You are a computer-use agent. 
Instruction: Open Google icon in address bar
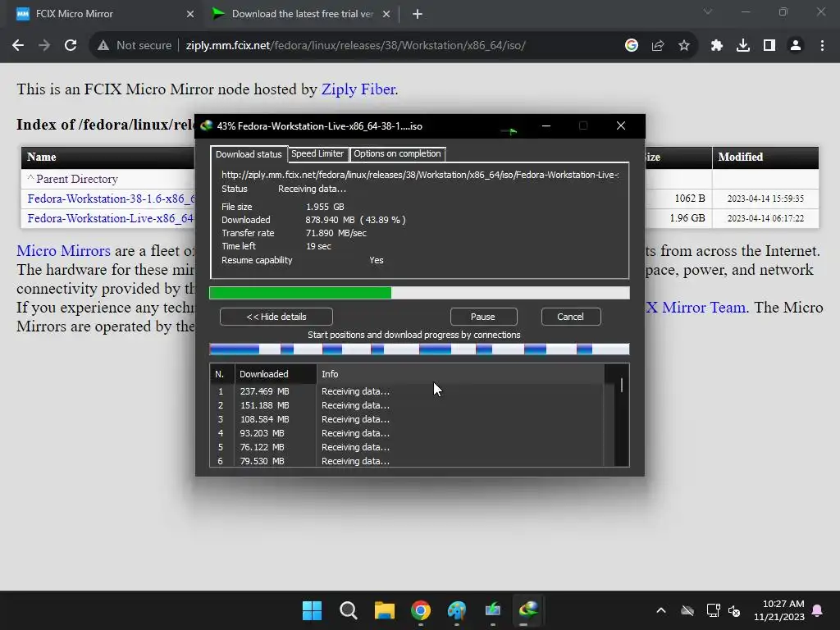(632, 46)
